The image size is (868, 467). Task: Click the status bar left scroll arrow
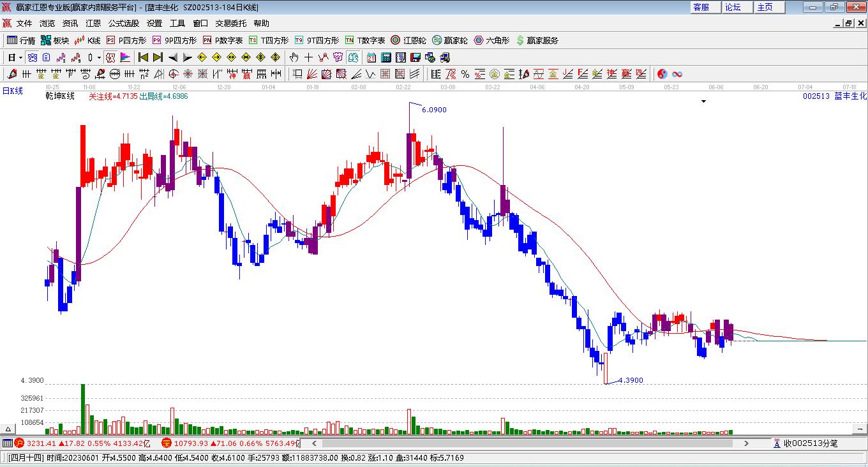coord(313,443)
